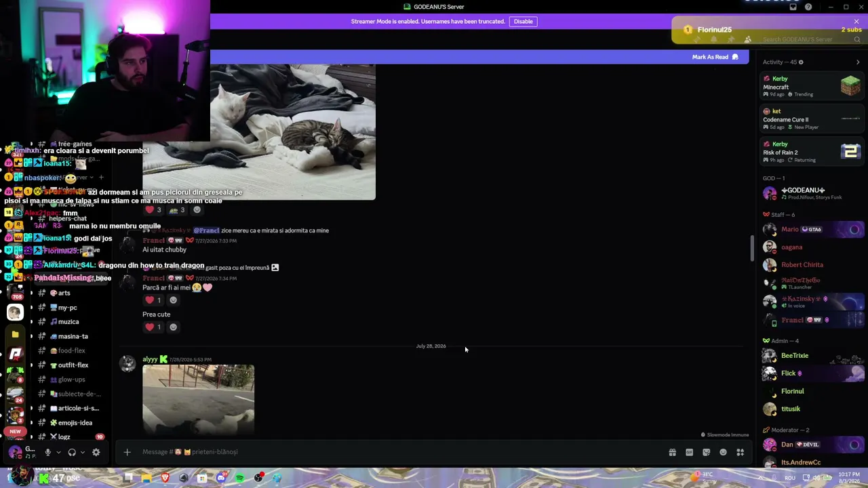Open the gift picker in message bar
The image size is (868, 488).
point(672,452)
